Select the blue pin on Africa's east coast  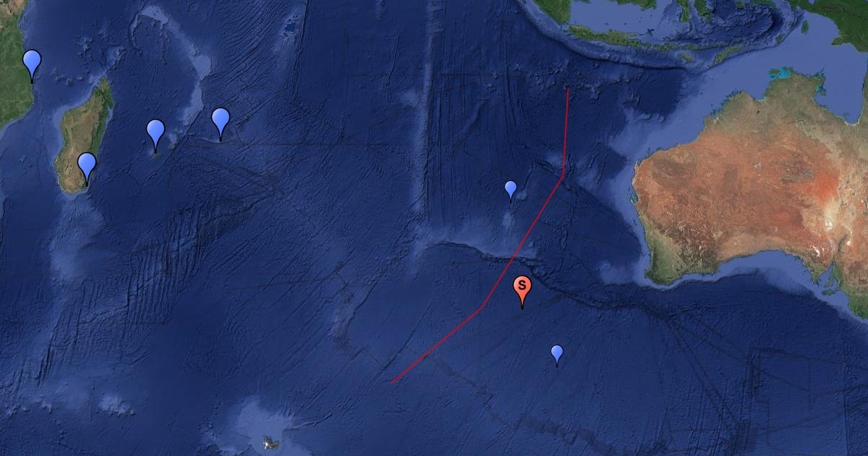(x=32, y=64)
